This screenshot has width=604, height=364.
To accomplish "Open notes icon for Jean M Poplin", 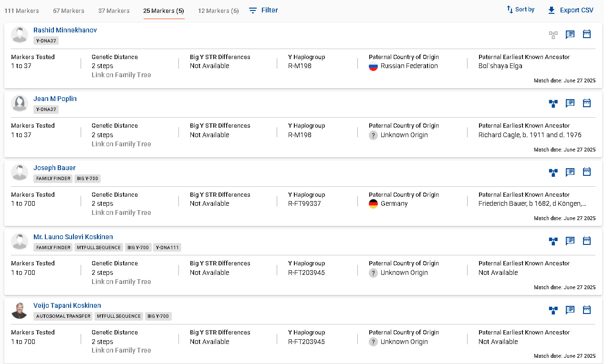I will click(570, 103).
